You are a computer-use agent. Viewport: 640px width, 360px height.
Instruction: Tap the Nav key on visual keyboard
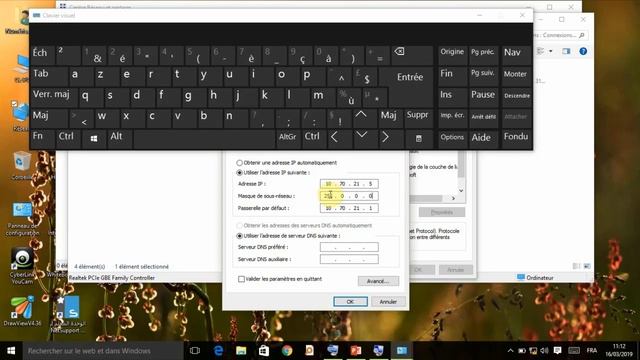point(516,55)
